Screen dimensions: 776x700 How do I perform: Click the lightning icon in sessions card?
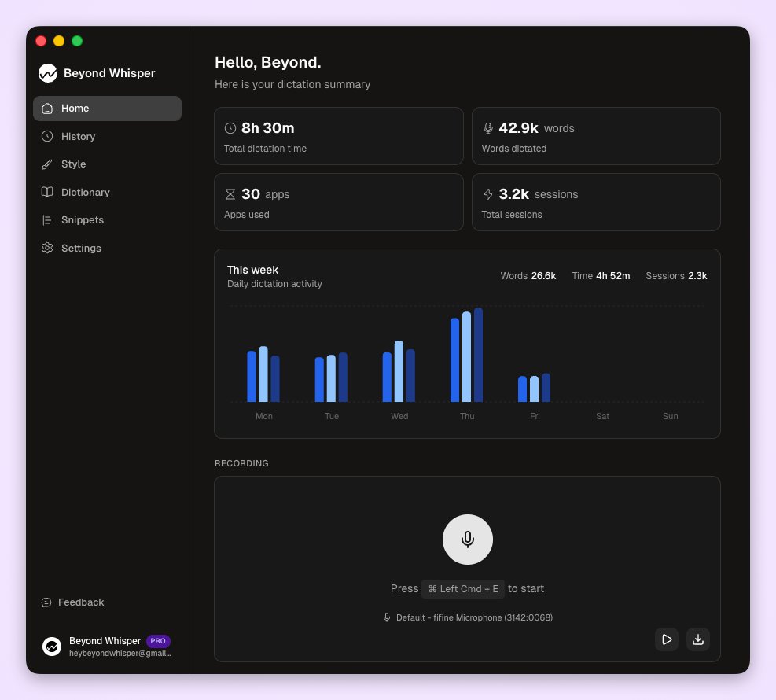(x=488, y=194)
